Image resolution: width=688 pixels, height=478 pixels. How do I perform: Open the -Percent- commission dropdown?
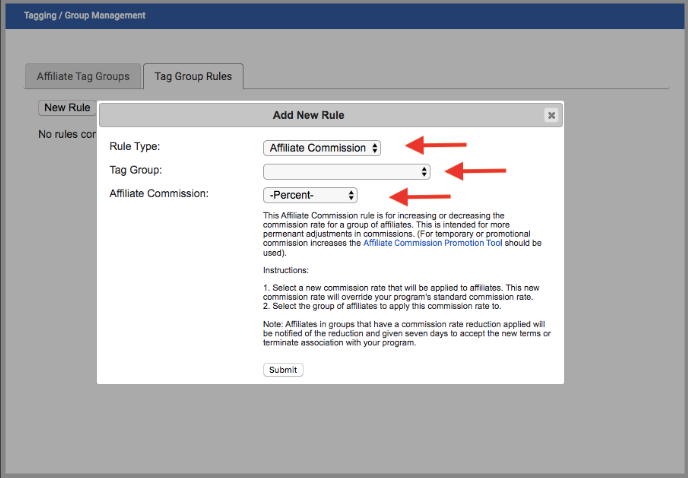pos(310,195)
